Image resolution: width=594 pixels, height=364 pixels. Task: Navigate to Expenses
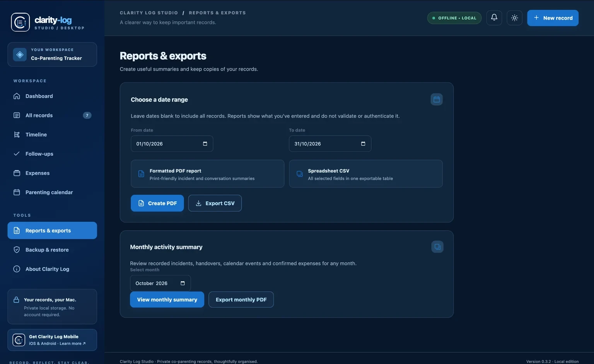52,173
